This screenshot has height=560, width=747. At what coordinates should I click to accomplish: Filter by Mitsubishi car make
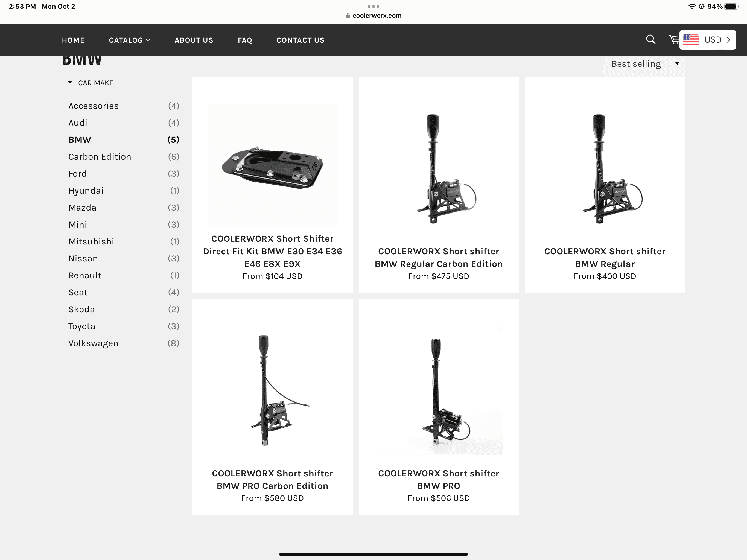point(124,241)
